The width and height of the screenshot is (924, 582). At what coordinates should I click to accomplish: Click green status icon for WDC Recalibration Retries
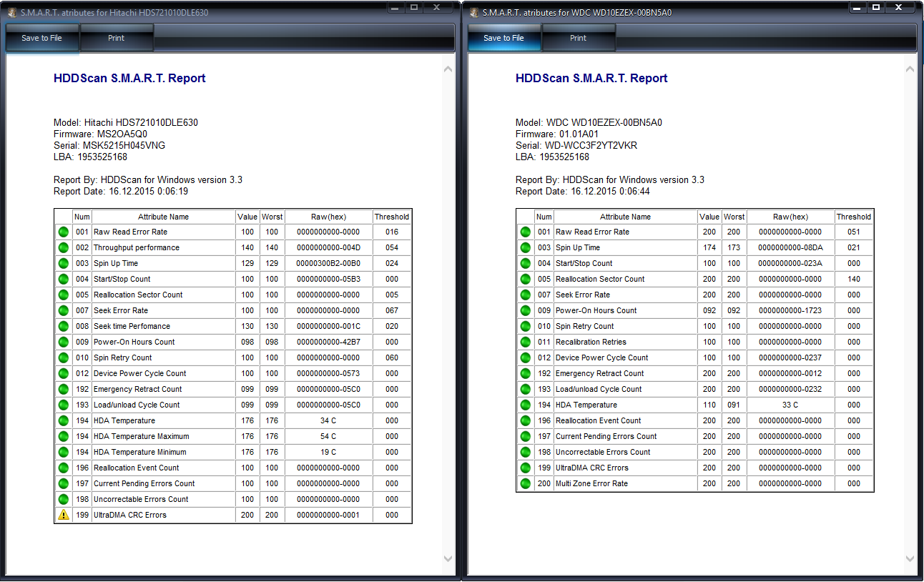point(526,342)
